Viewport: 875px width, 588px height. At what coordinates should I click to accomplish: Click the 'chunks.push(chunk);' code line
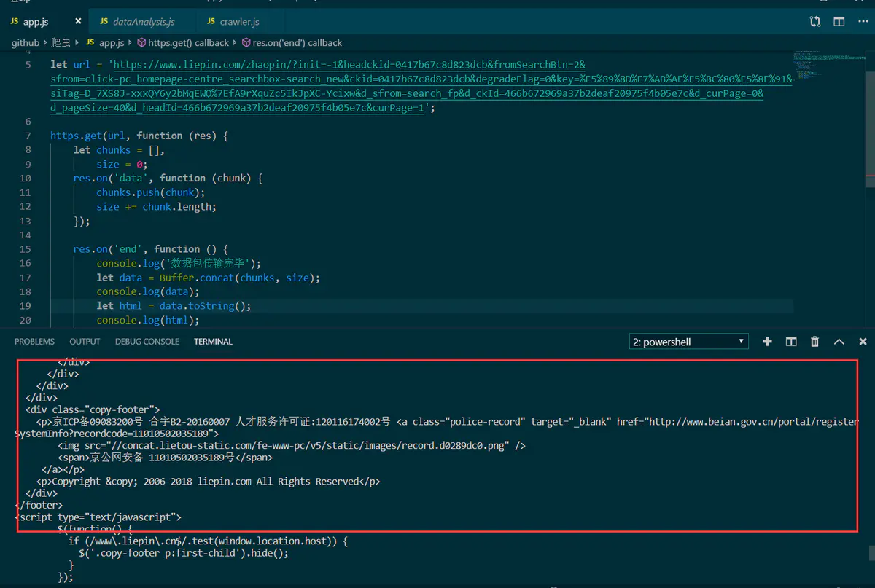150,192
